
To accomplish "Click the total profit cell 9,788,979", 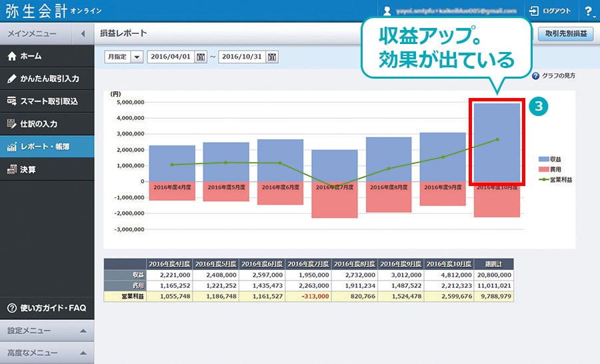I will coord(493,296).
